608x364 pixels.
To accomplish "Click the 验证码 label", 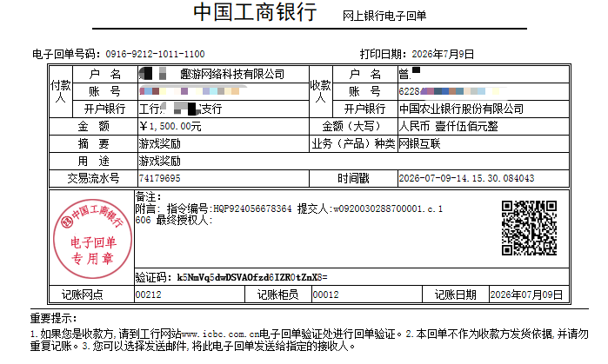I will [x=154, y=278].
